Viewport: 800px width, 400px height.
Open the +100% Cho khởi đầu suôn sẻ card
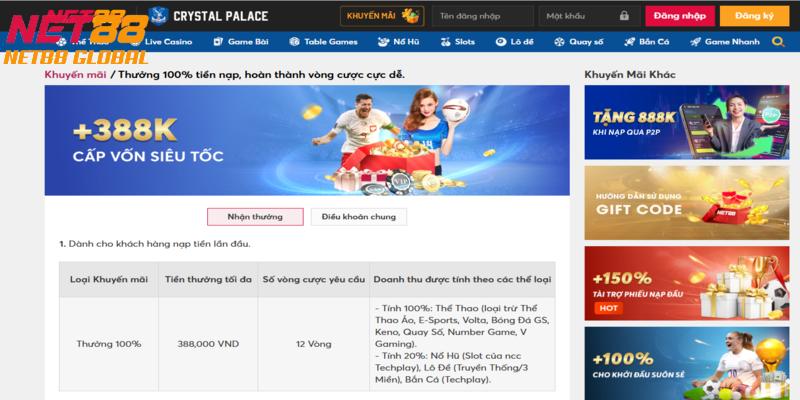687,363
